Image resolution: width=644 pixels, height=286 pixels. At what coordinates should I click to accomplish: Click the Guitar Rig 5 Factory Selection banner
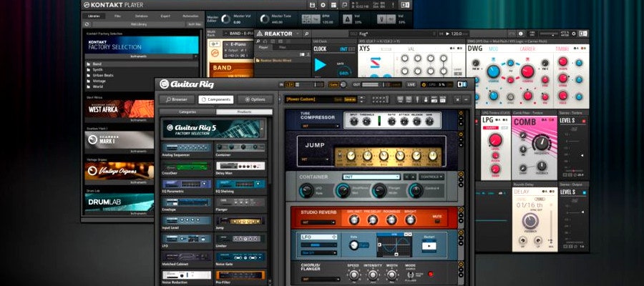(215, 129)
